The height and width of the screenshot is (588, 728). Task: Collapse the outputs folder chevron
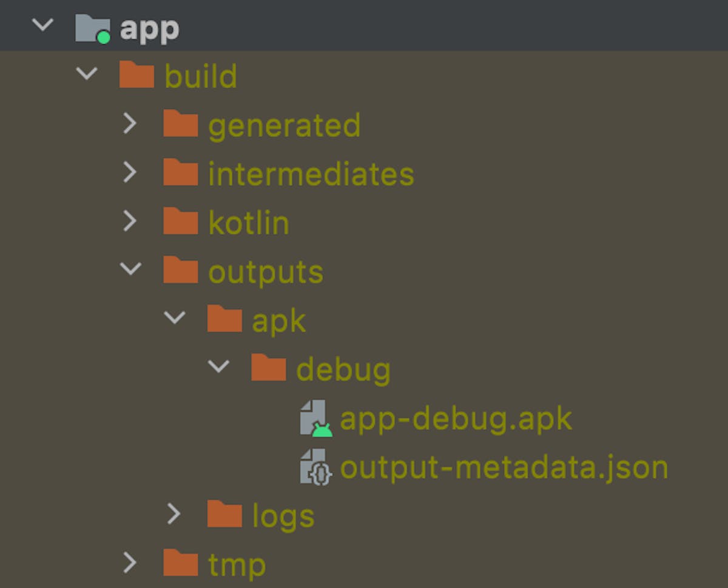[130, 269]
